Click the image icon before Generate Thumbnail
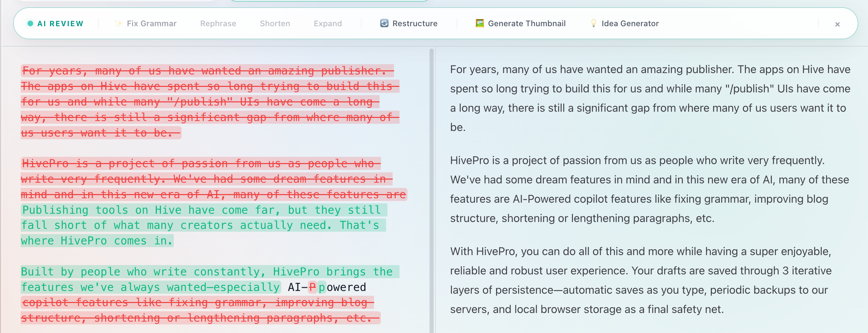The image size is (868, 333). click(x=479, y=23)
